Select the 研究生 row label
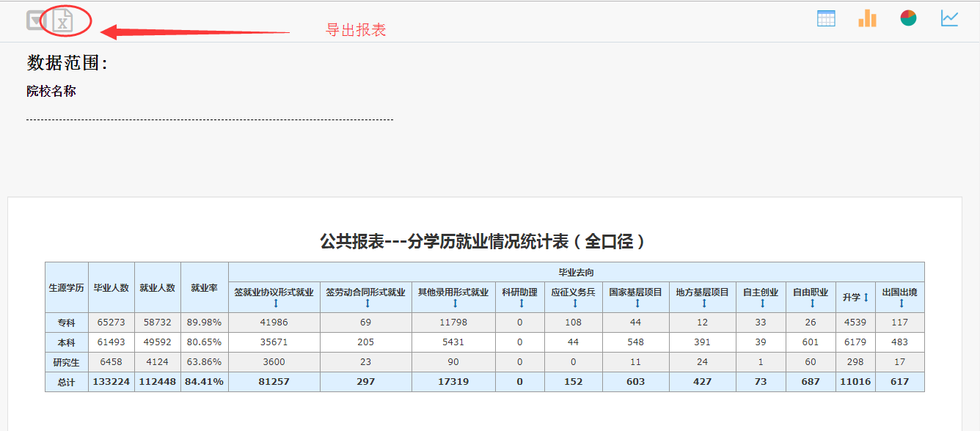Viewport: 980px width, 431px height. pos(67,362)
